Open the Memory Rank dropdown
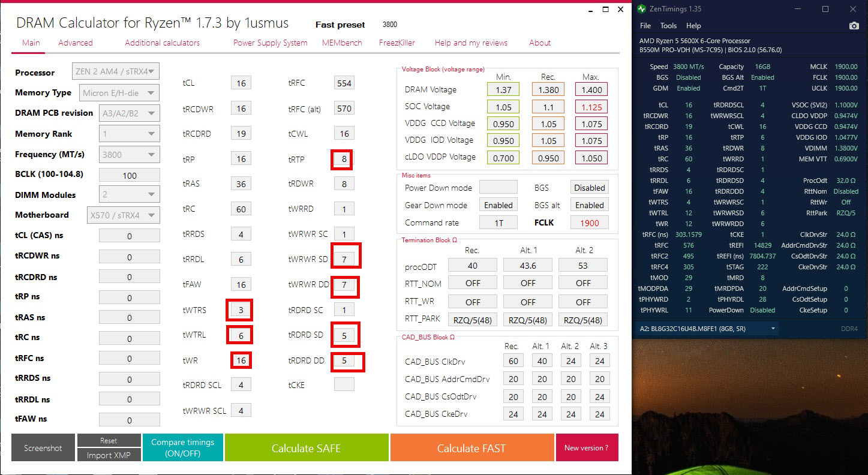 [x=130, y=134]
